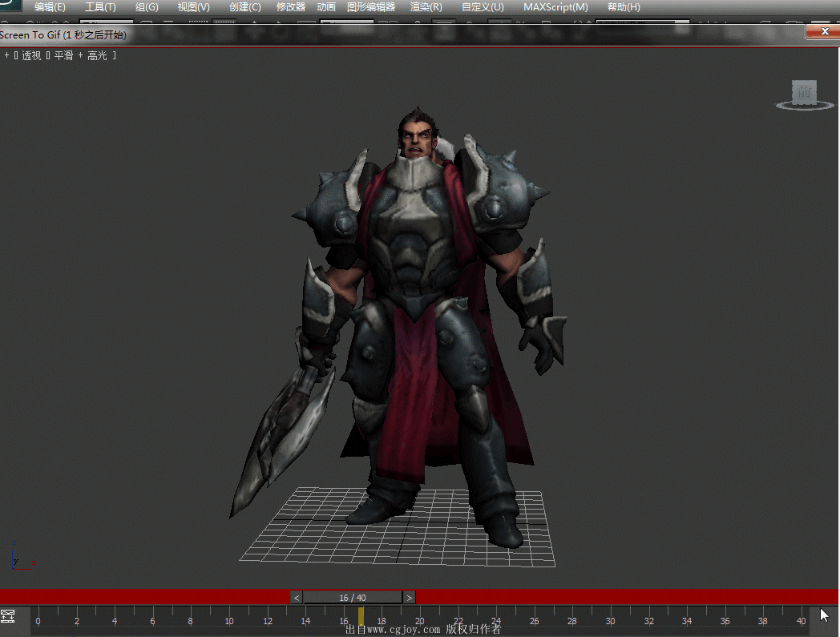The width and height of the screenshot is (840, 637).
Task: Click the 3ds Max application logo button
Action: pyautogui.click(x=10, y=6)
